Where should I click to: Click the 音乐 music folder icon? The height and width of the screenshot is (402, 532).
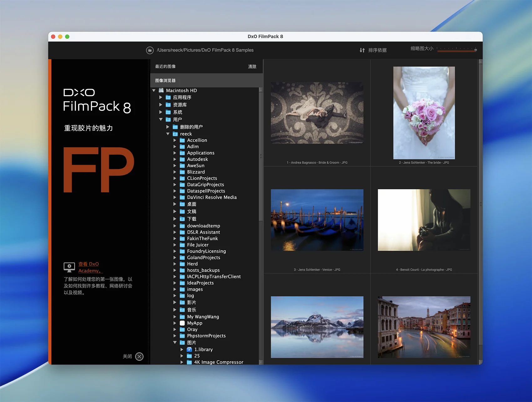182,310
